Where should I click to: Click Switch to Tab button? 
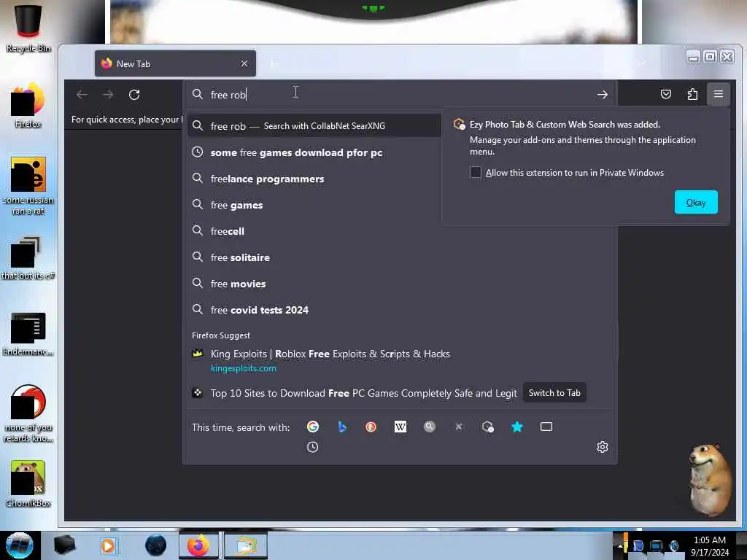tap(554, 393)
